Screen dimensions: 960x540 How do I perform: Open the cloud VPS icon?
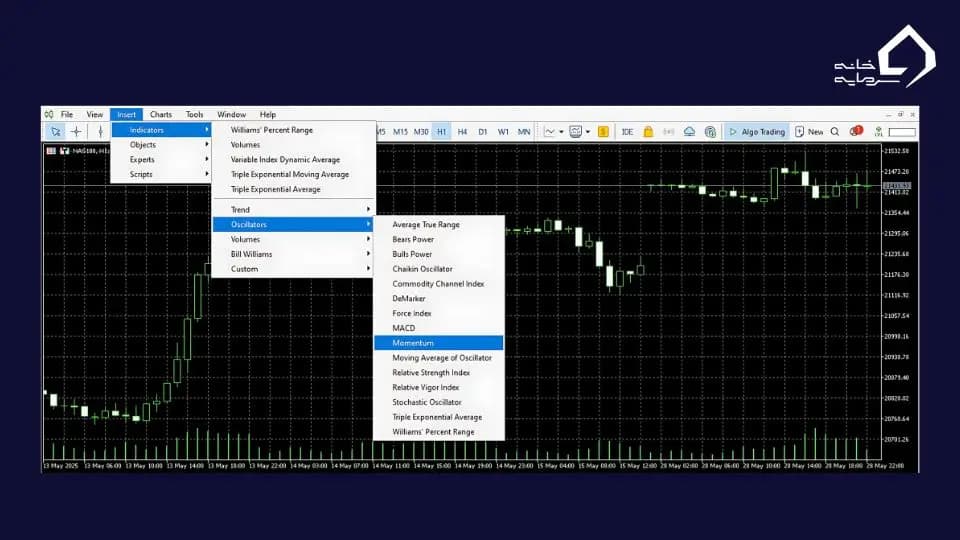689,132
